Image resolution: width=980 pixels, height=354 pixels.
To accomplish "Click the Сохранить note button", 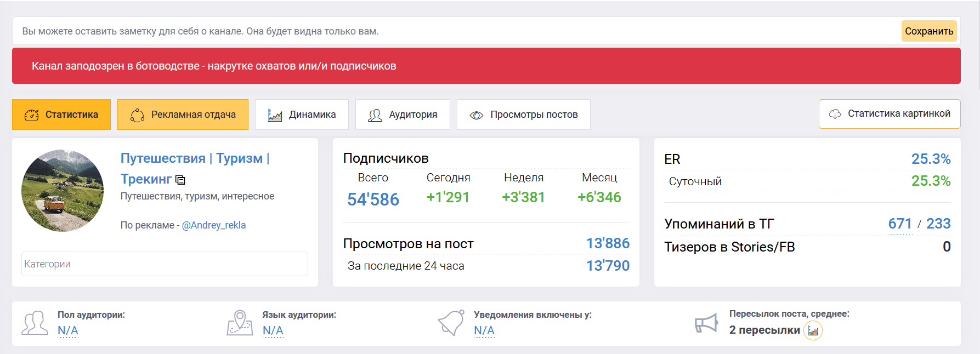I will tap(929, 31).
